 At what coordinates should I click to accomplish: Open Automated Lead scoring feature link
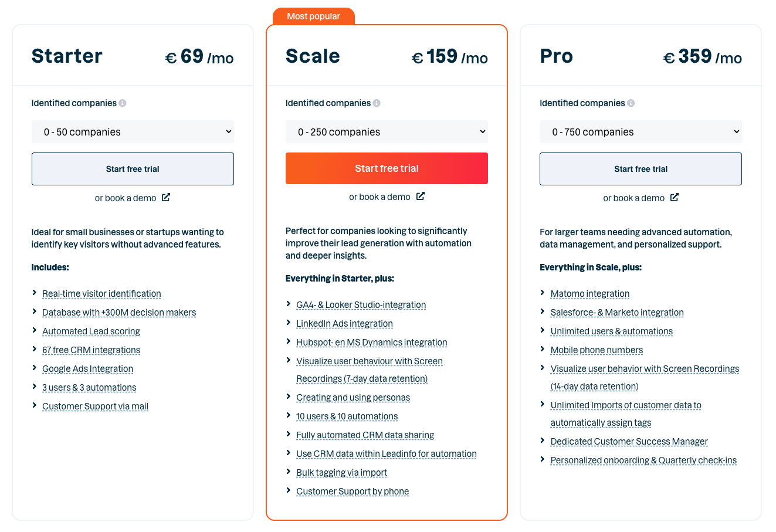pyautogui.click(x=91, y=331)
